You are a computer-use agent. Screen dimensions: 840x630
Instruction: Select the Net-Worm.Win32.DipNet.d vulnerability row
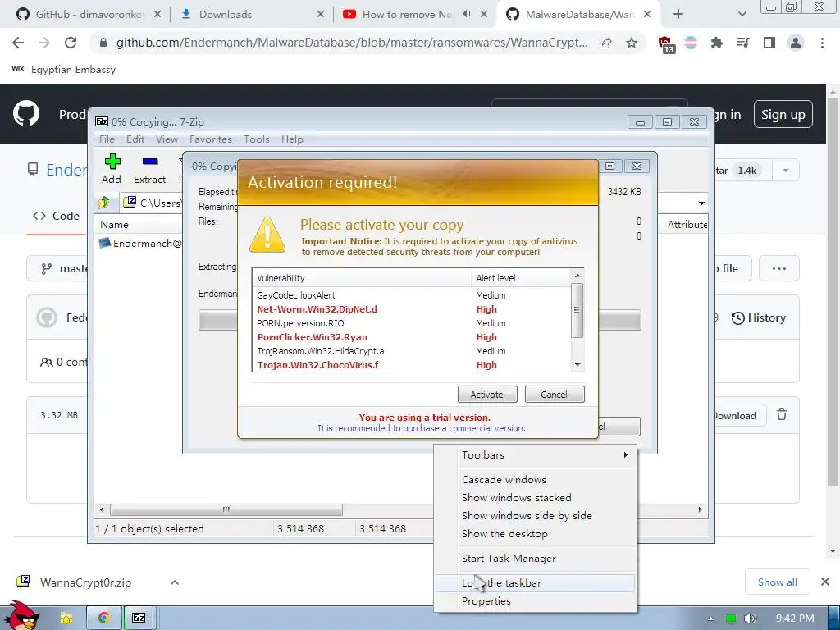coord(413,309)
